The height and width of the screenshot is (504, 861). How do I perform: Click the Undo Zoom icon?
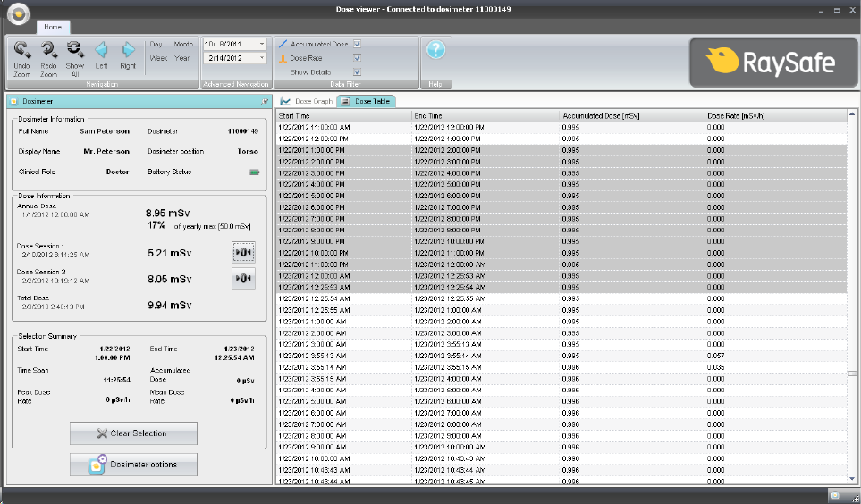pyautogui.click(x=22, y=50)
